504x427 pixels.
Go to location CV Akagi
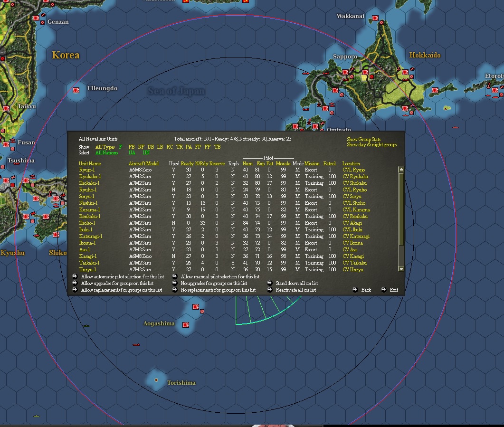[x=352, y=223]
